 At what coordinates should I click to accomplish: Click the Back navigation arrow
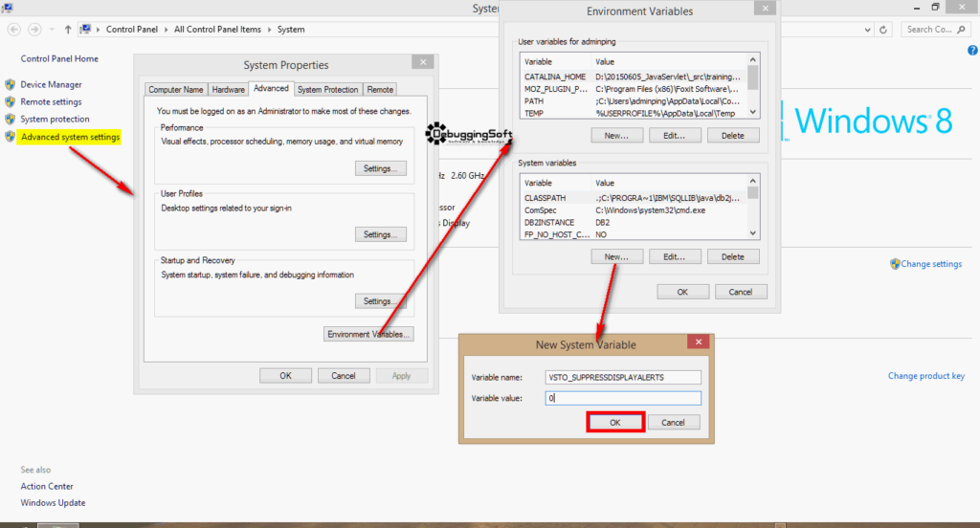[14, 30]
